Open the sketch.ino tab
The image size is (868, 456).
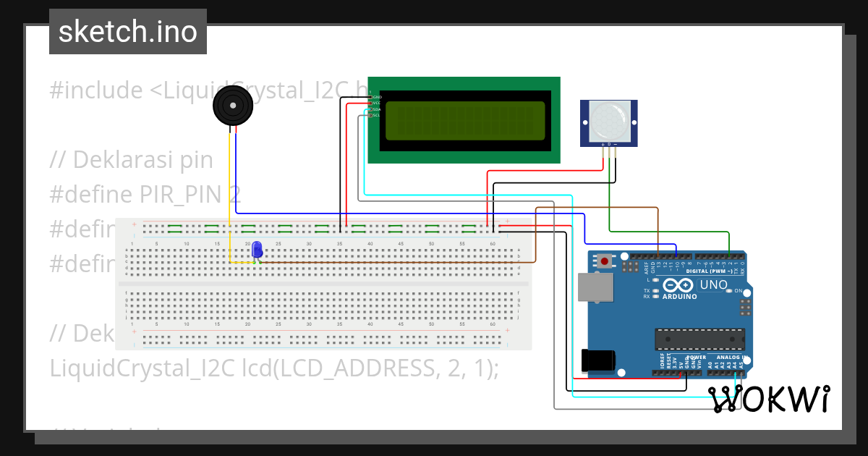click(127, 31)
